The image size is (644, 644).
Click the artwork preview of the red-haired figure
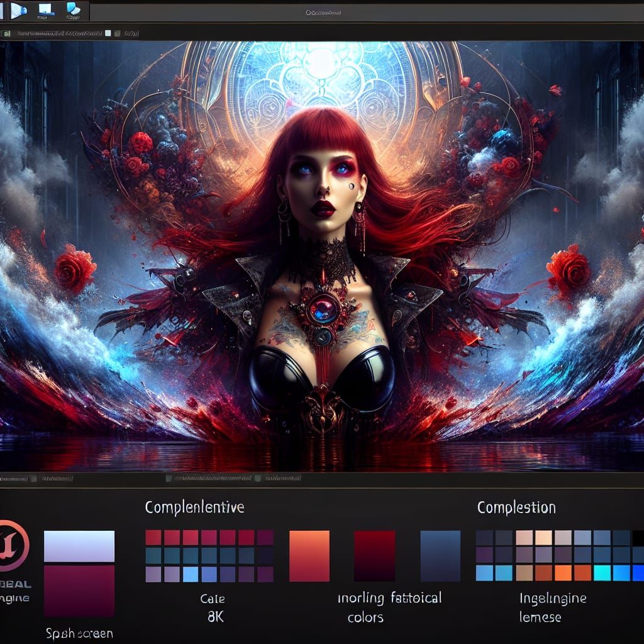point(322,252)
